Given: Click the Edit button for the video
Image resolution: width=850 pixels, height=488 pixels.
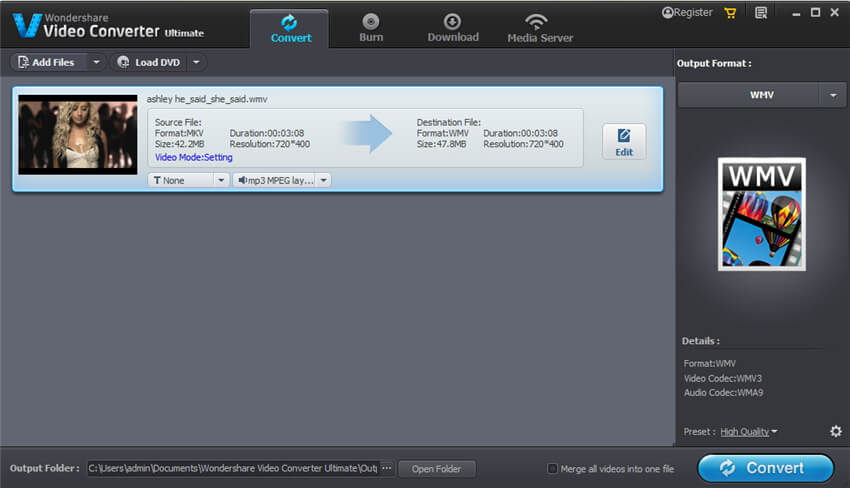Looking at the screenshot, I should (x=623, y=142).
